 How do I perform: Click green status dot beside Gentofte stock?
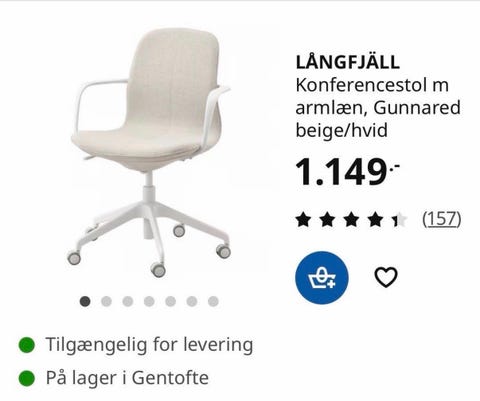[x=27, y=378]
